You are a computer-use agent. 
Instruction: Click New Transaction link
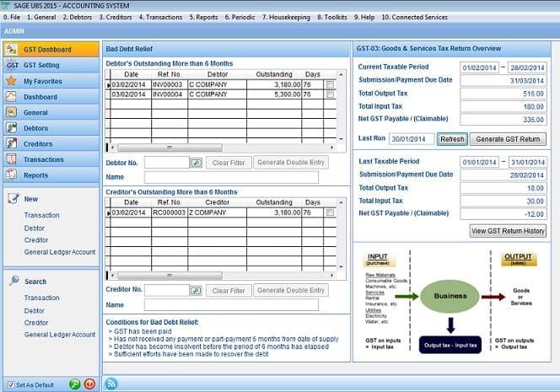[x=42, y=215]
